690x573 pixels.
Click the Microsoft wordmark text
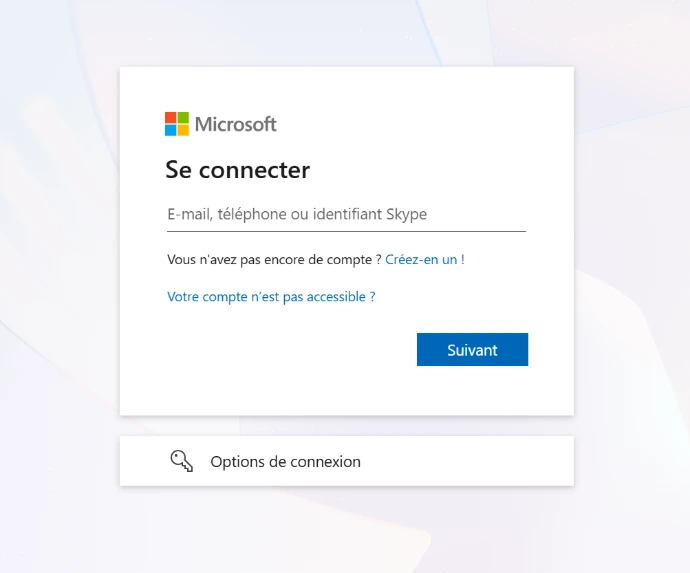point(235,124)
